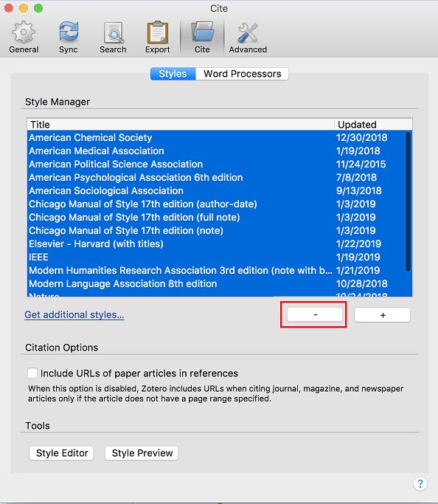The image size is (438, 504).
Task: Open the Get additional styles link
Action: coord(74,314)
